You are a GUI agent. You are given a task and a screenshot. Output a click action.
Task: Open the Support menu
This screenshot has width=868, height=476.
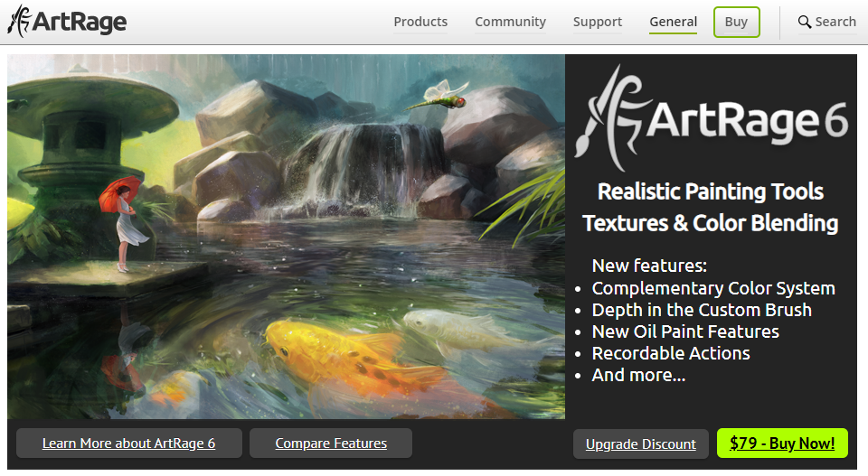[598, 22]
